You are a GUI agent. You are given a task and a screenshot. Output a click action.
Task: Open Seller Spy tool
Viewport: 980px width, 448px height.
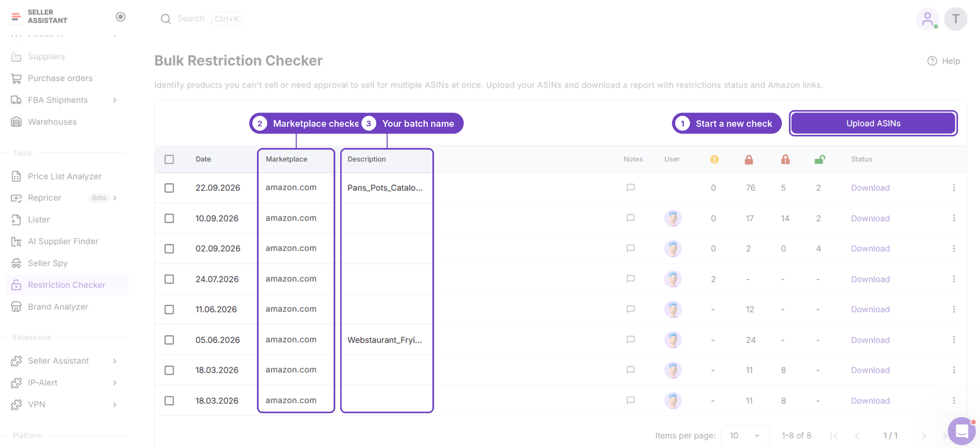tap(47, 263)
